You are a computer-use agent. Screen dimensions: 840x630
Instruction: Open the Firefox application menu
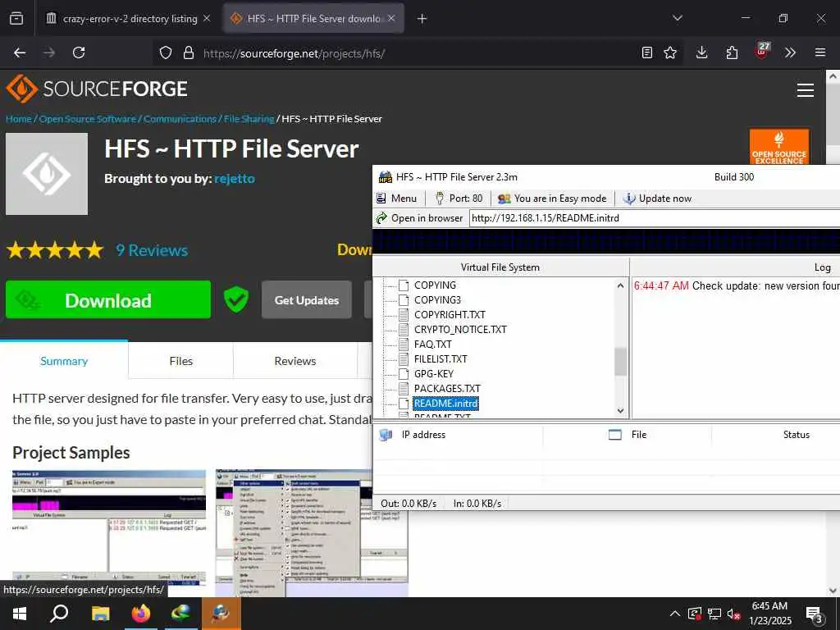[x=820, y=52]
